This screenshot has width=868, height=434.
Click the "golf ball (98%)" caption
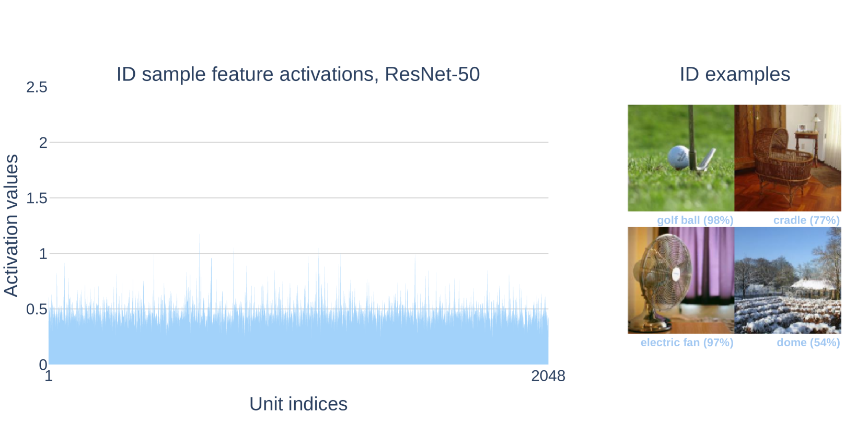(695, 220)
